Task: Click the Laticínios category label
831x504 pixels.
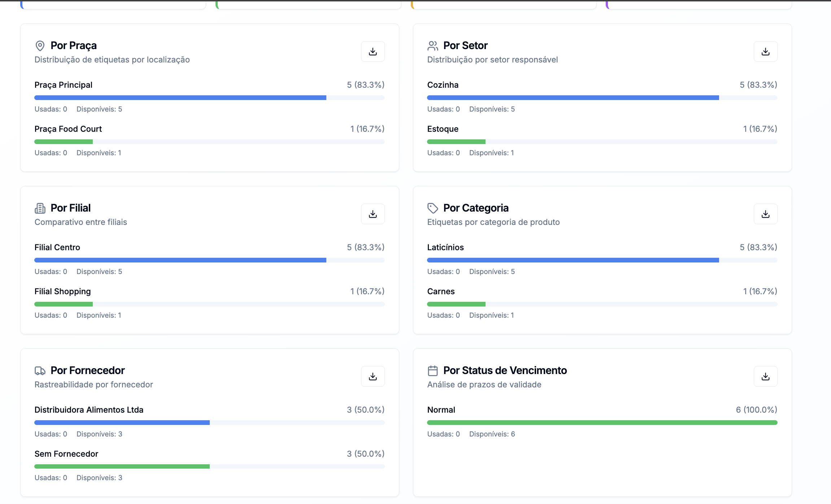Action: (x=445, y=247)
